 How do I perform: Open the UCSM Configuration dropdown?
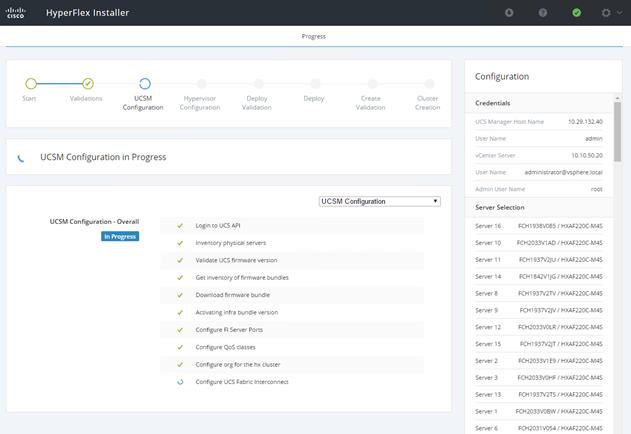click(379, 201)
